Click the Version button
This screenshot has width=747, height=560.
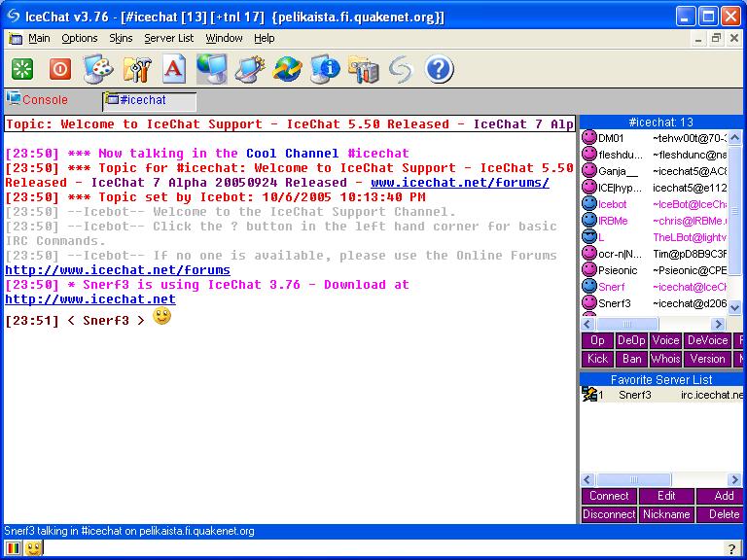pyautogui.click(x=707, y=359)
